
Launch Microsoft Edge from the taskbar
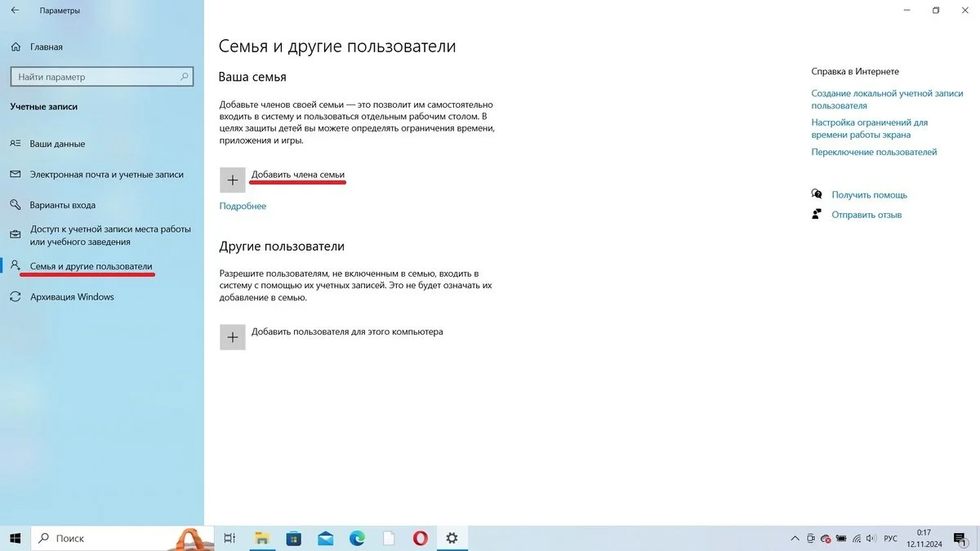pyautogui.click(x=357, y=538)
